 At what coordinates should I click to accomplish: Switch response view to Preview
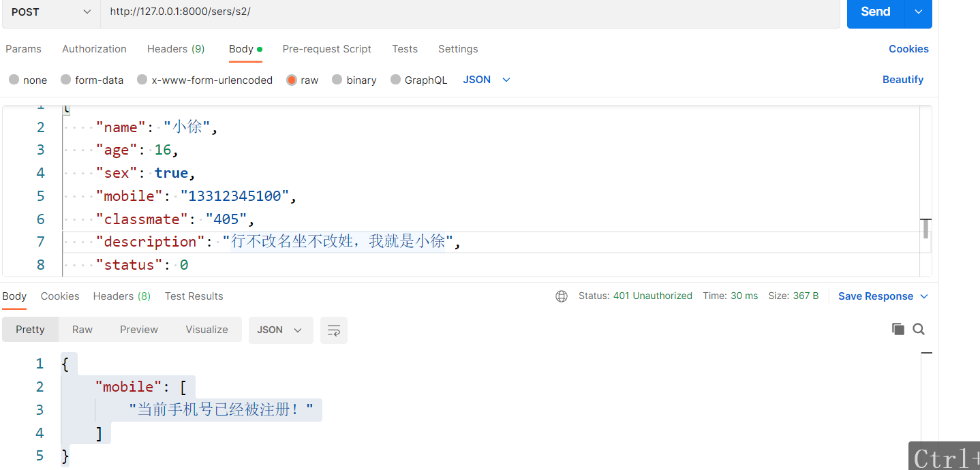click(139, 330)
